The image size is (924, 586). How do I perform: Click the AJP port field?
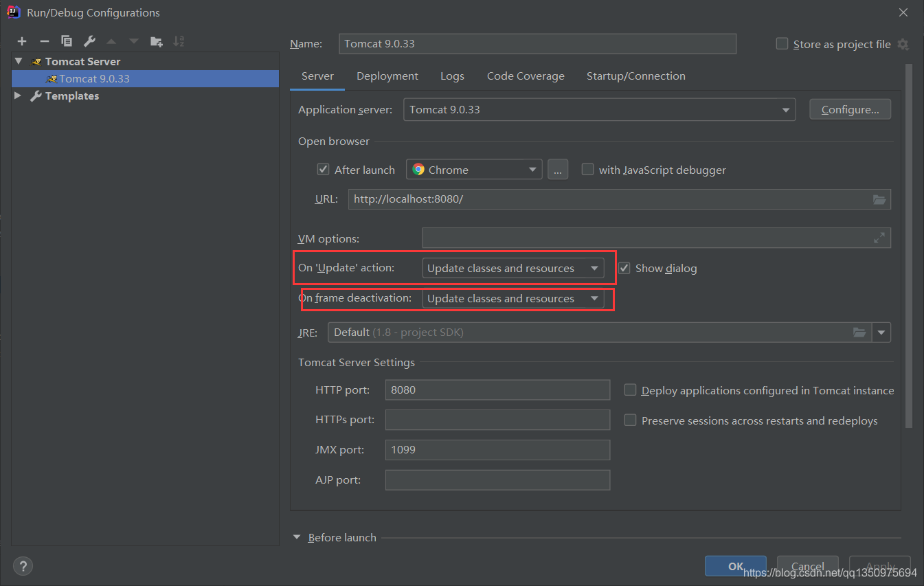coord(497,480)
